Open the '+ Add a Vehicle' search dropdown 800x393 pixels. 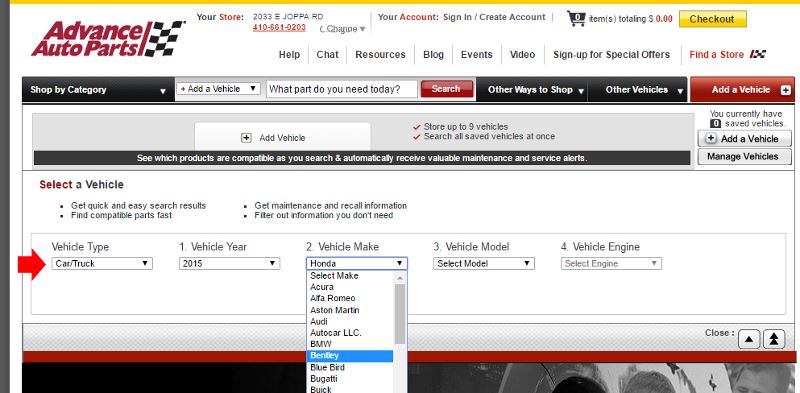click(218, 89)
